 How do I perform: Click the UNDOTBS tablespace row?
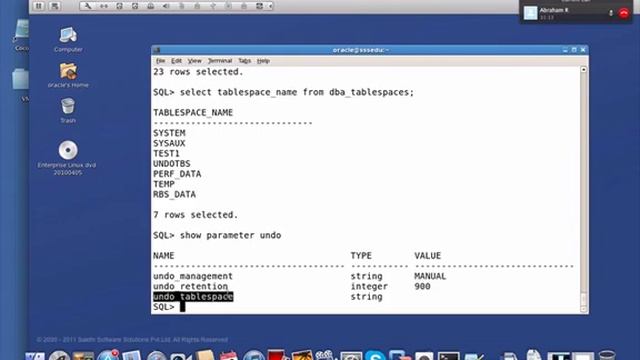(171, 164)
